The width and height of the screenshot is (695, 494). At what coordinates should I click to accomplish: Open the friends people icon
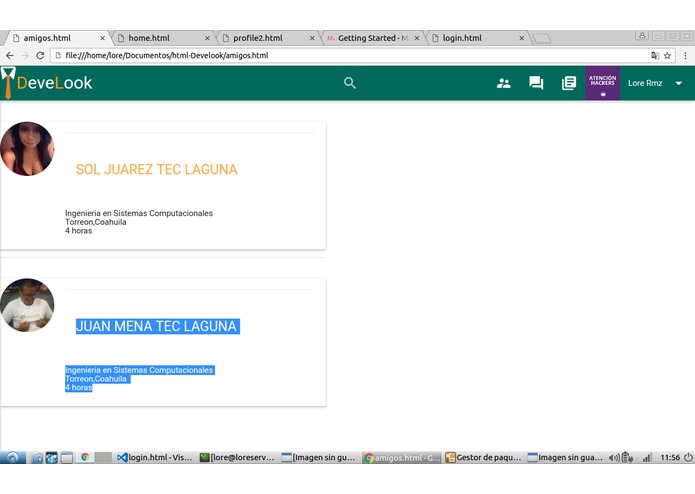(x=504, y=83)
